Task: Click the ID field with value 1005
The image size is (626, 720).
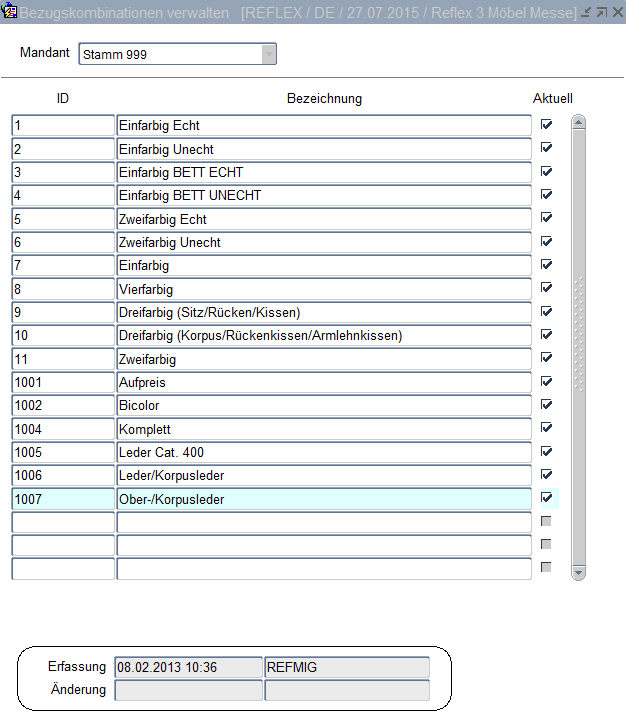Action: (63, 452)
